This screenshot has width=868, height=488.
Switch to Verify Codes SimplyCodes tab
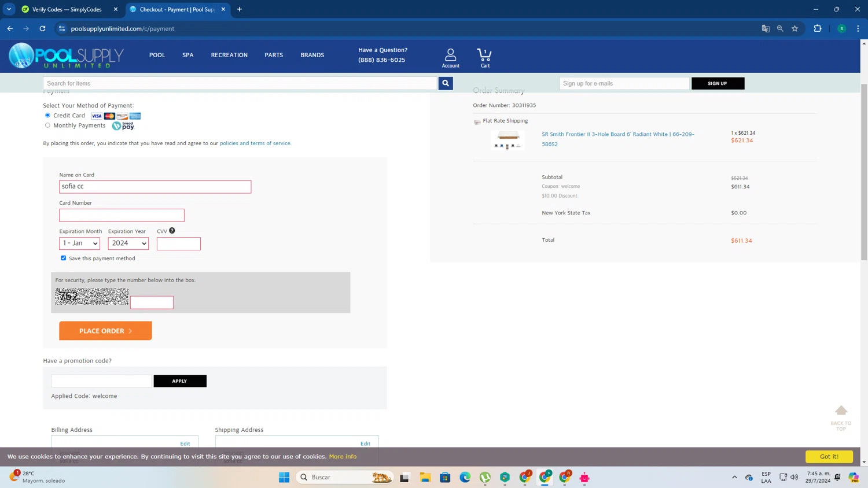coord(67,9)
